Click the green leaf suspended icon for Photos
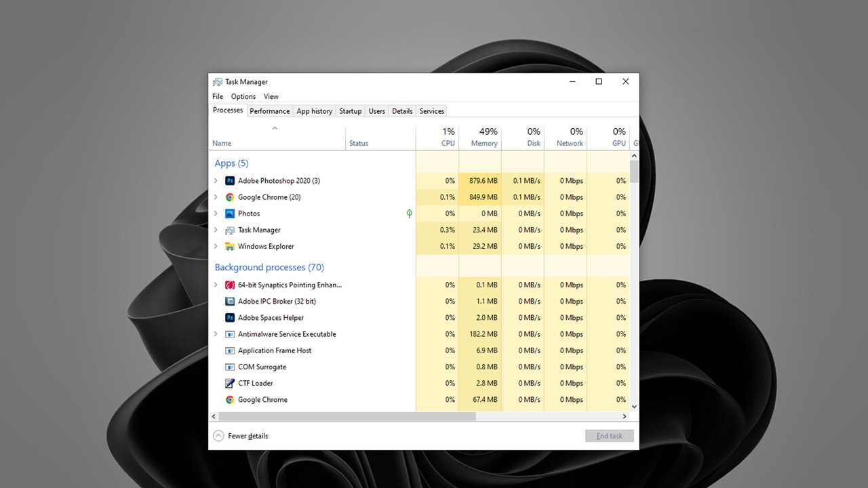Viewport: 868px width, 488px height. 409,213
